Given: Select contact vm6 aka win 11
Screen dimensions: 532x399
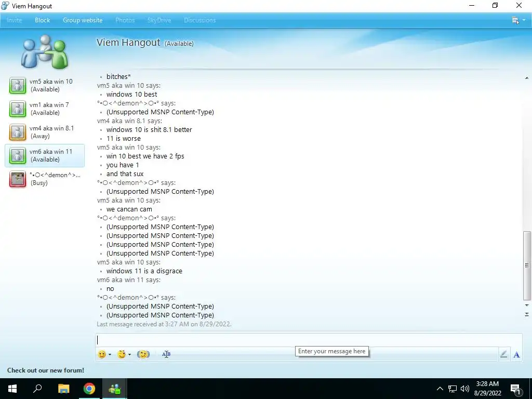Looking at the screenshot, I should pos(45,155).
